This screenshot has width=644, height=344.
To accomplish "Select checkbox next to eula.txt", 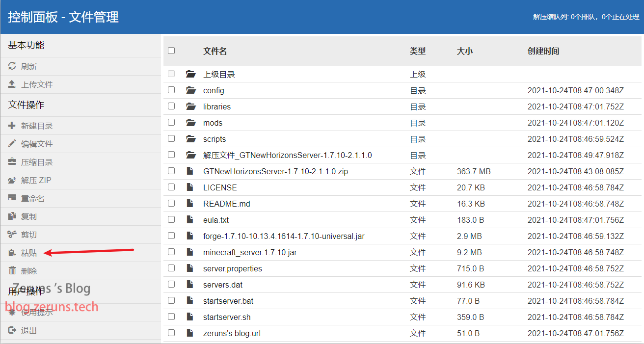I will click(x=171, y=219).
